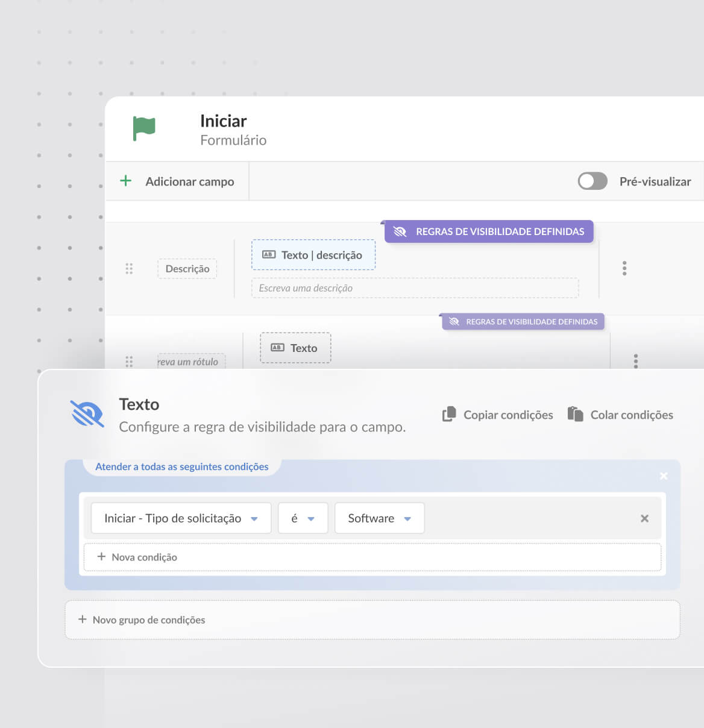This screenshot has height=728, width=704.
Task: Click the Copiar condições copy icon
Action: click(449, 415)
